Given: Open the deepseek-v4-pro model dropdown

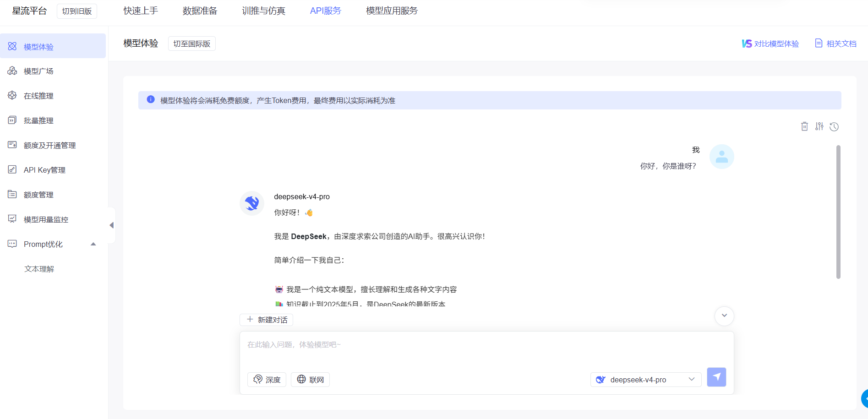Looking at the screenshot, I should click(x=645, y=380).
